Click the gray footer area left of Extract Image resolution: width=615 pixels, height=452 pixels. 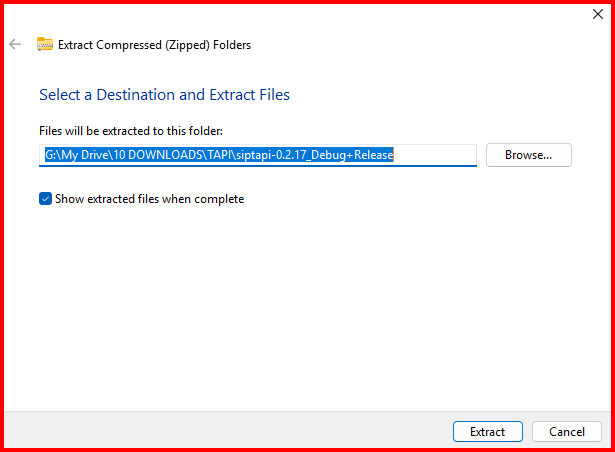click(220, 432)
